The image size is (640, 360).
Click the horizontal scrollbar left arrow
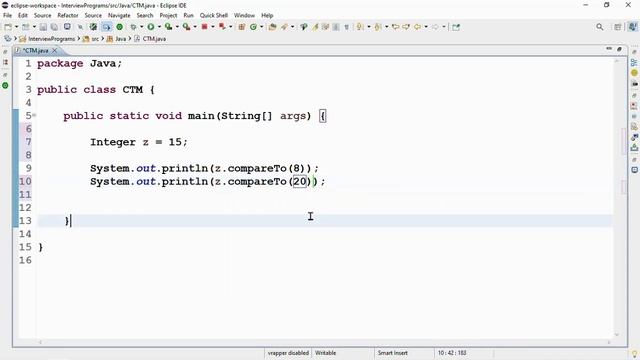click(40, 342)
